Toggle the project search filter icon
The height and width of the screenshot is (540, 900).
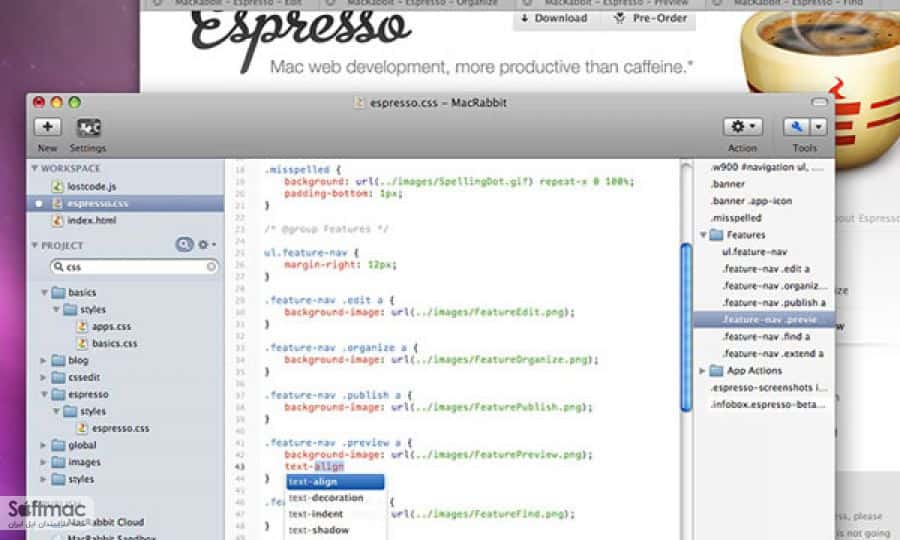pyautogui.click(x=184, y=244)
